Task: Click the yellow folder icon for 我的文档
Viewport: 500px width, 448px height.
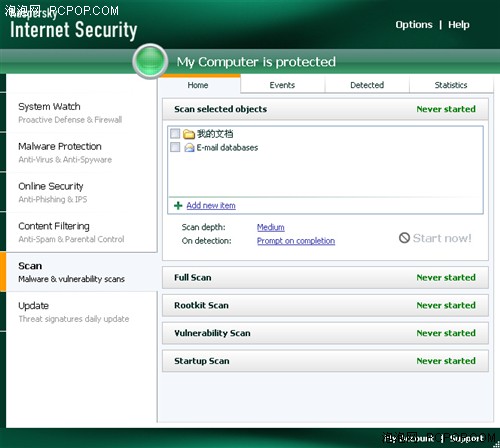Action: (189, 134)
